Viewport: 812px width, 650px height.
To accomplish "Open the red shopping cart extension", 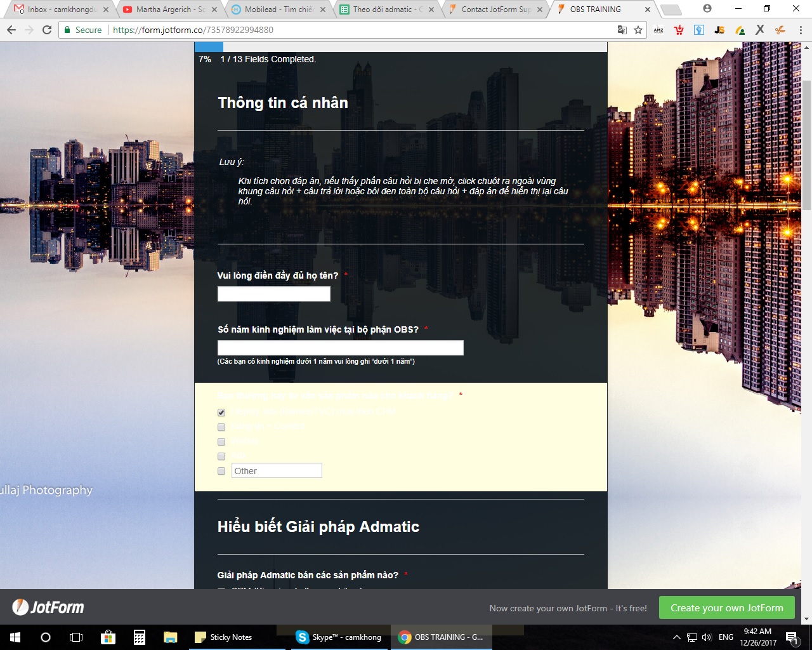I will 679,30.
